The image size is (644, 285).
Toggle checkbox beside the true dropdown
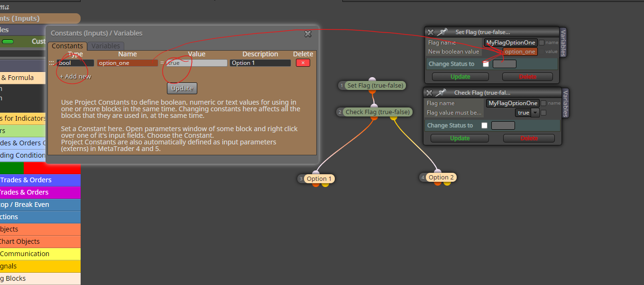(543, 113)
